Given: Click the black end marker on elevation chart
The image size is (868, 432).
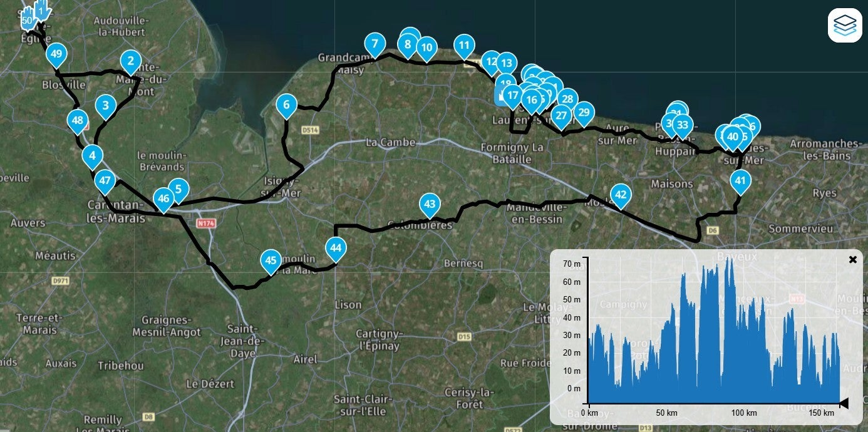Looking at the screenshot, I should 844,403.
